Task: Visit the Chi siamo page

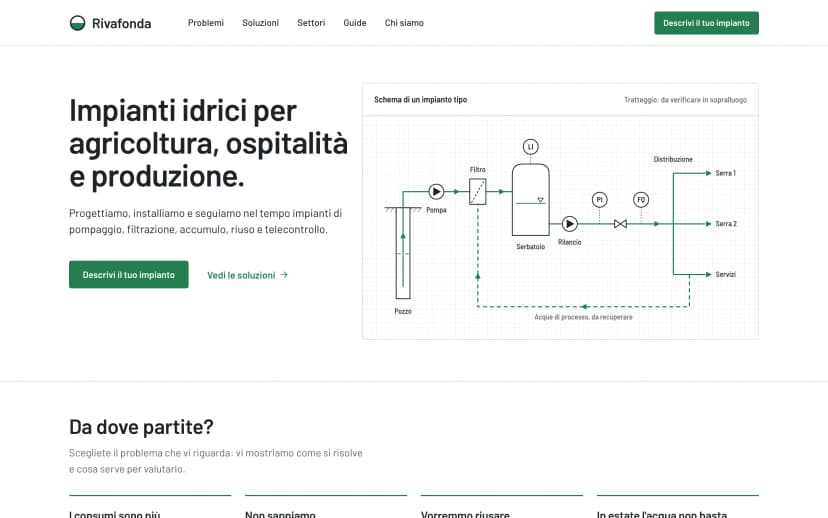Action: (404, 23)
